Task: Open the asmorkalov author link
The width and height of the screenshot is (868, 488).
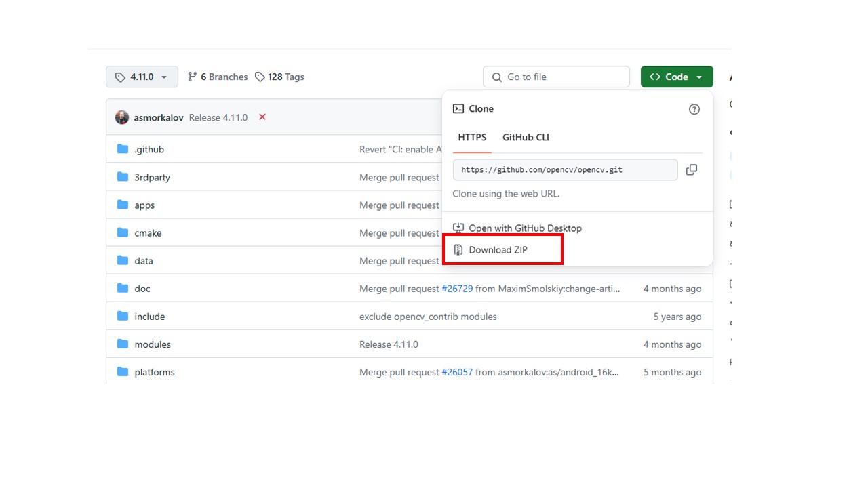Action: click(x=159, y=117)
